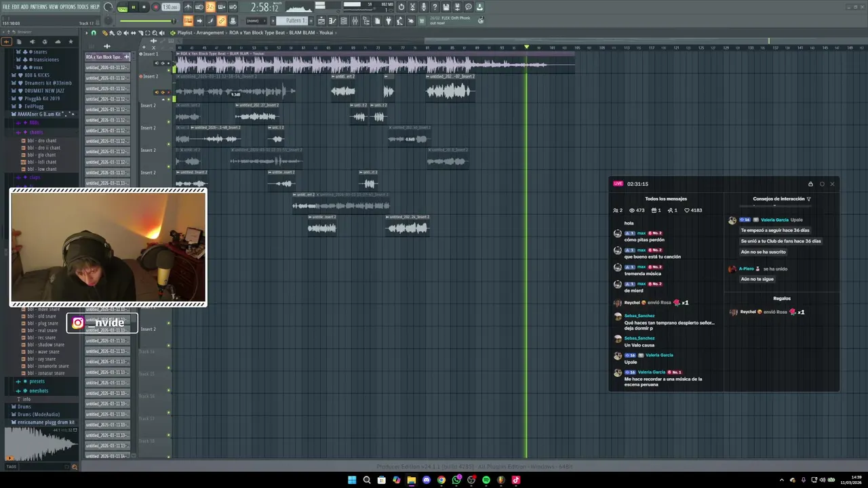Screen dimensions: 868x488
Task: Select the browser files tab icon
Action: coord(19,41)
